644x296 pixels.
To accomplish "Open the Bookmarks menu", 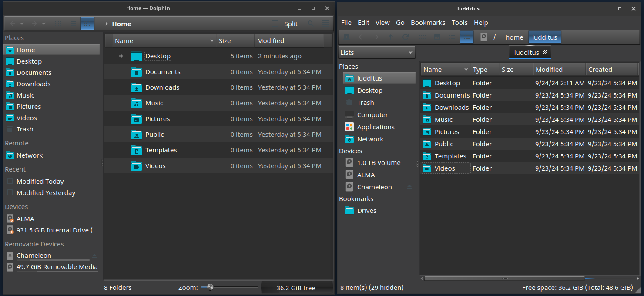I will pos(428,23).
